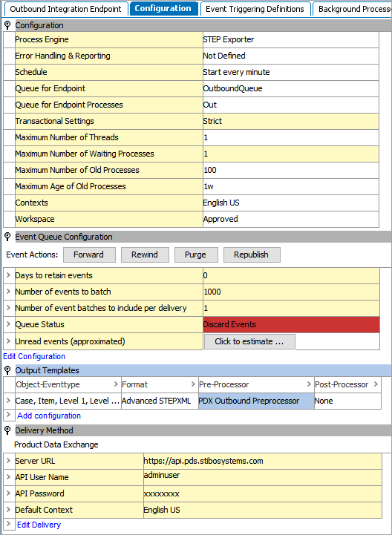
Task: Open the Background Processes tab
Action: 353,9
